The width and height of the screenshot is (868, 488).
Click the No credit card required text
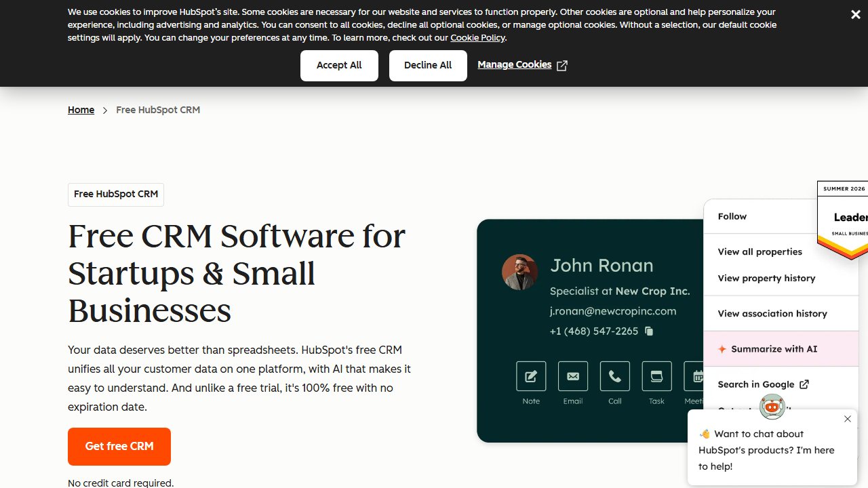pos(121,483)
